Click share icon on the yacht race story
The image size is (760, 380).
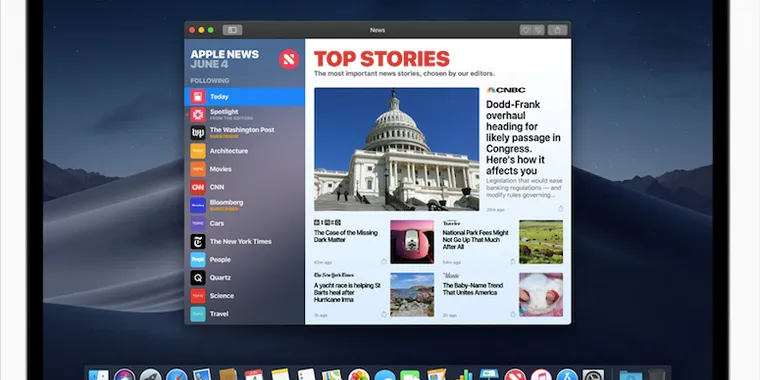[384, 315]
